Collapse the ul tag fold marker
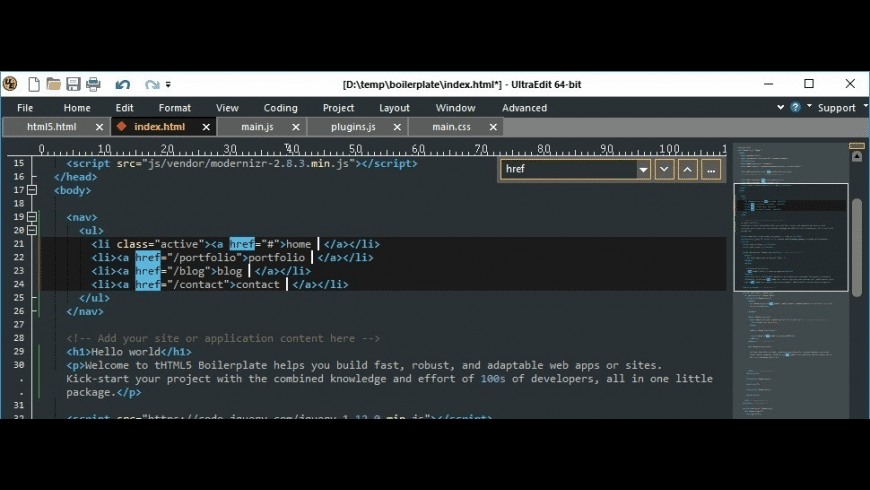Image resolution: width=870 pixels, height=490 pixels. [32, 230]
